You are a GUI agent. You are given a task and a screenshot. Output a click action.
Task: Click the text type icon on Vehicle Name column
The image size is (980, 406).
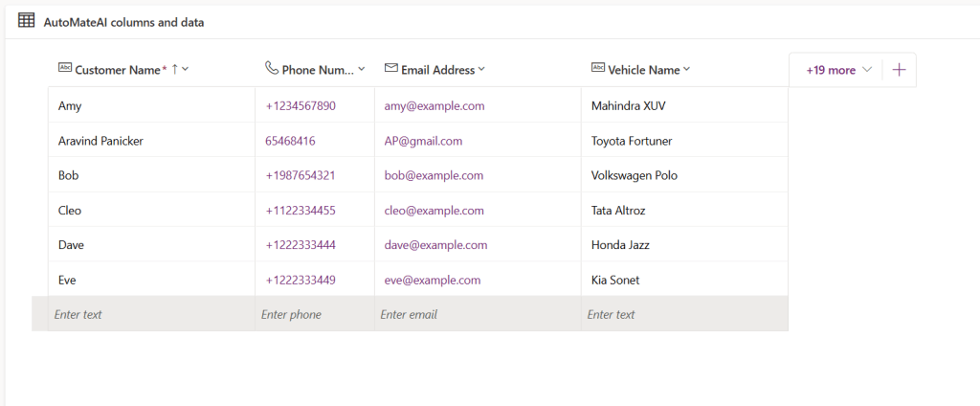[597, 68]
